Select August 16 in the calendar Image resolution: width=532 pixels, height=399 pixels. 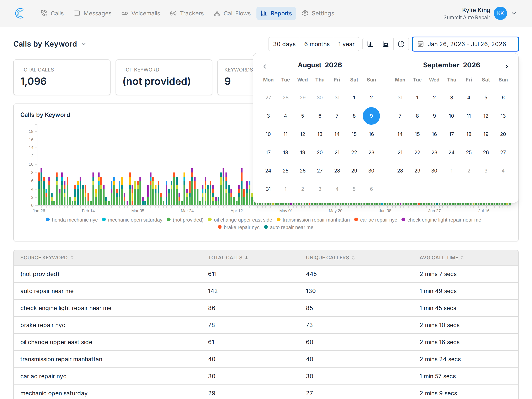[371, 134]
